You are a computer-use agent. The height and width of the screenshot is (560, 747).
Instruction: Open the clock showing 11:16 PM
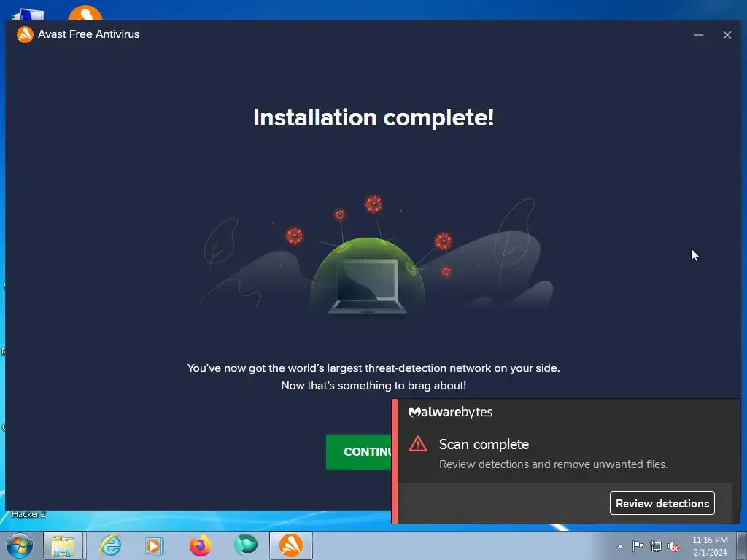point(710,546)
